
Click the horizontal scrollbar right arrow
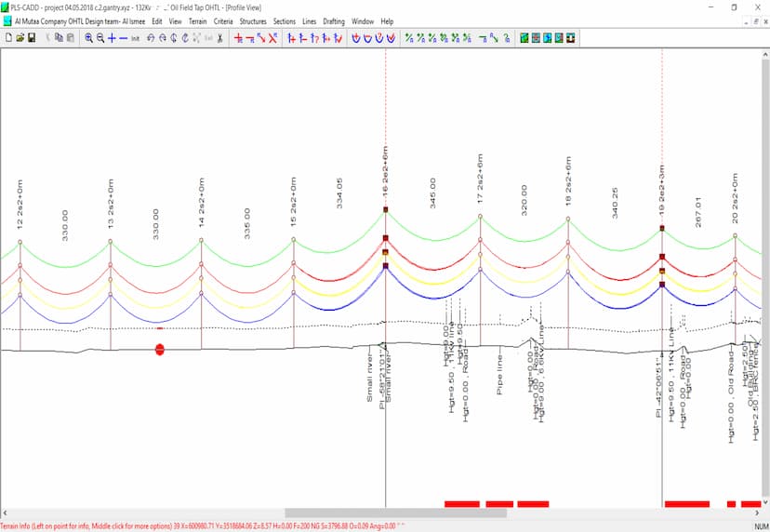[x=757, y=512]
